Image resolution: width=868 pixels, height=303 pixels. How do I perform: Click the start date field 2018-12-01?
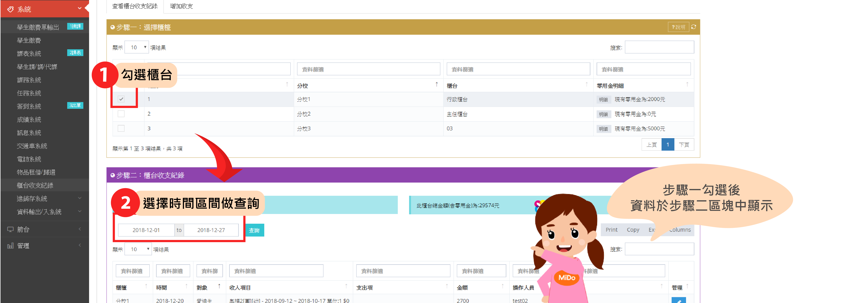146,230
